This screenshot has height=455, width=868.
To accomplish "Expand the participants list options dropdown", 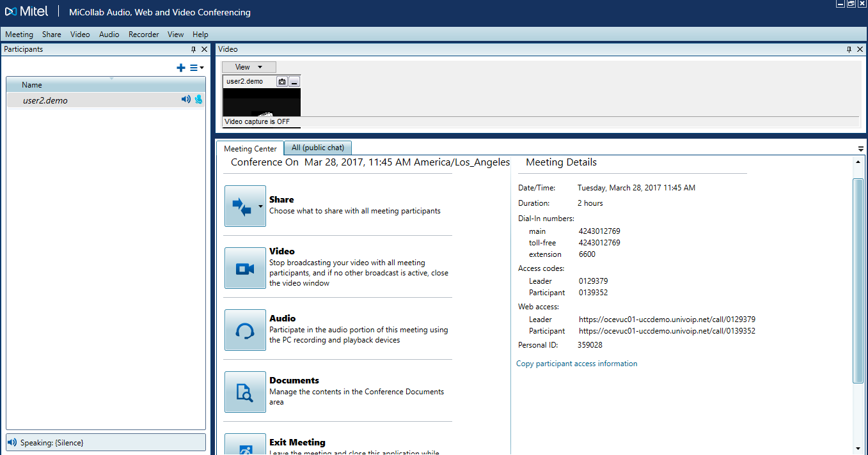I will 197,68.
